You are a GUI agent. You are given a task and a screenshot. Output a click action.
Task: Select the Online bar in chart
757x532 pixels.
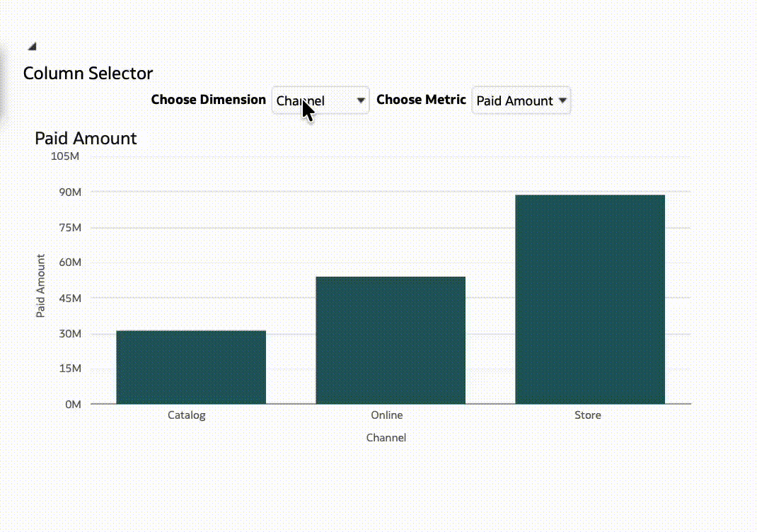click(x=391, y=340)
